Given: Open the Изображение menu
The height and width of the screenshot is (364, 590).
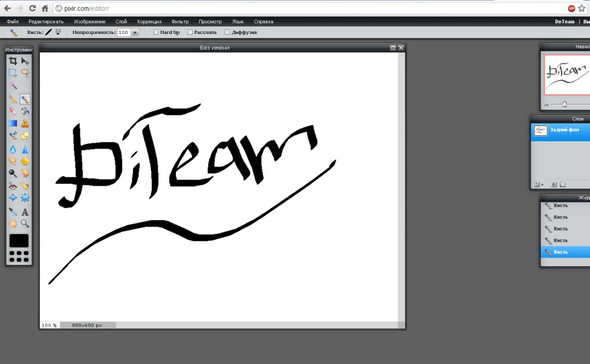Looking at the screenshot, I should pos(90,21).
